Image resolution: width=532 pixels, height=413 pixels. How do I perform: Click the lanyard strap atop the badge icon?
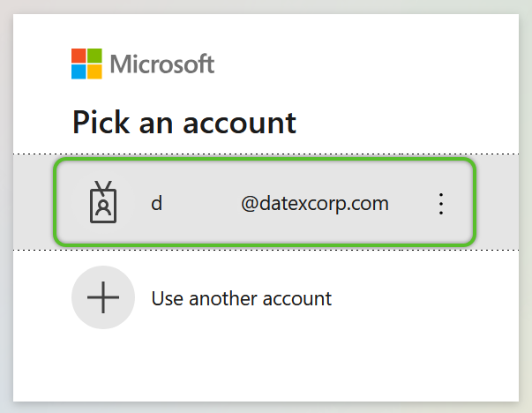coord(103,188)
